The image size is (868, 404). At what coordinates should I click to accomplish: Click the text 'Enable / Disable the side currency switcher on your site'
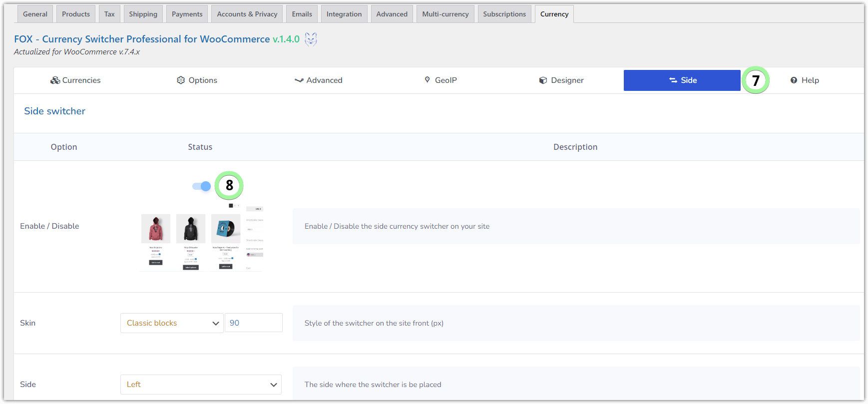(x=397, y=226)
